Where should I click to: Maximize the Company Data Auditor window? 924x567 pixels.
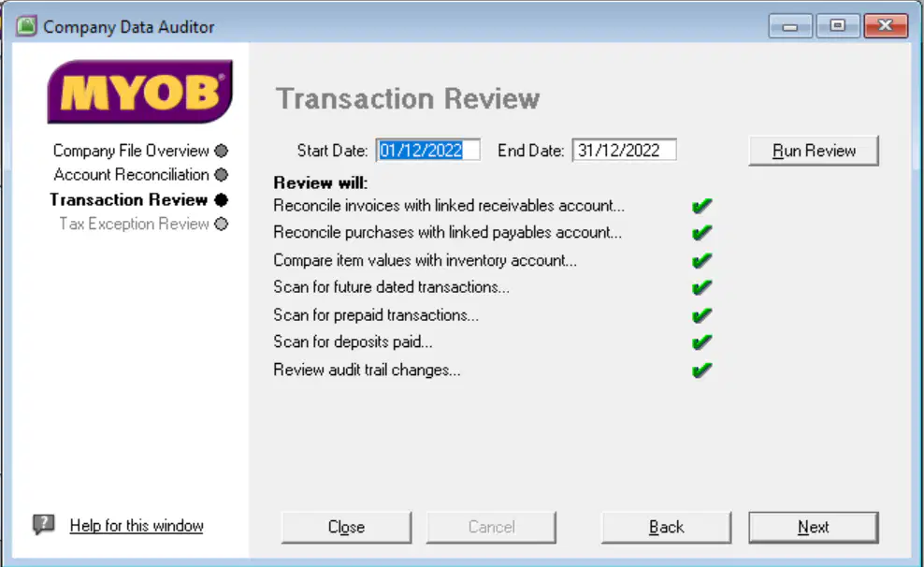pos(837,26)
